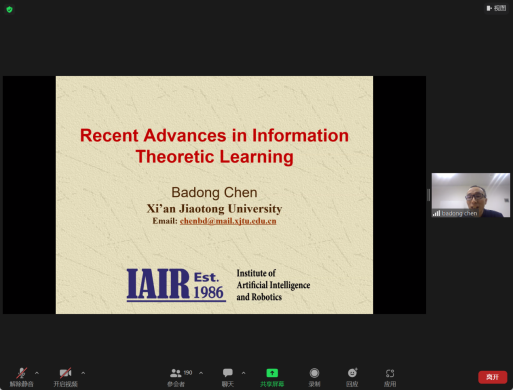Click the shared presentation title slide

(214, 195)
